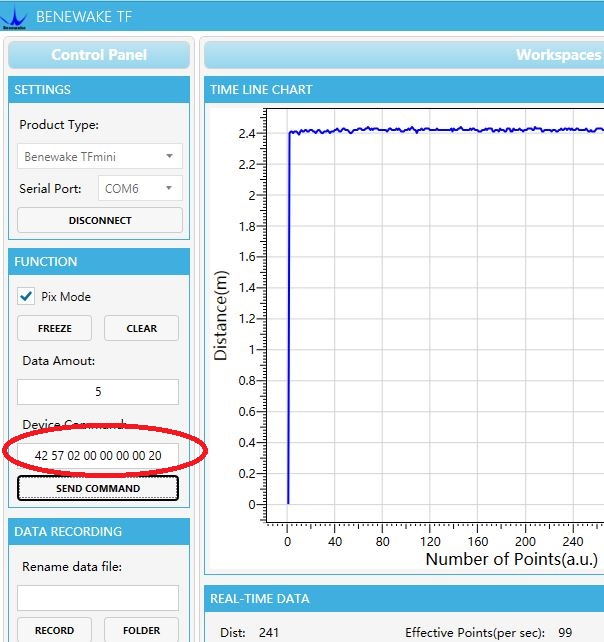Click the RECORD button
Screen dimensions: 604x642
[54, 630]
